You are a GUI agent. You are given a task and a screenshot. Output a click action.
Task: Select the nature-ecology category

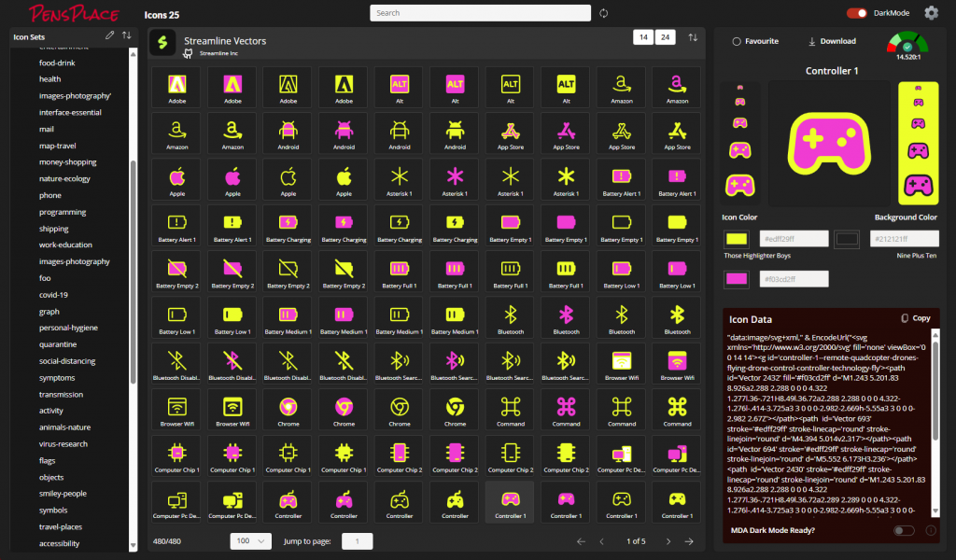[x=64, y=178]
